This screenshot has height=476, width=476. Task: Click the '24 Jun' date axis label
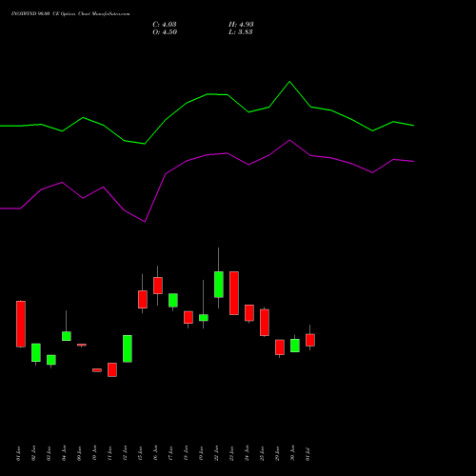coord(247,453)
